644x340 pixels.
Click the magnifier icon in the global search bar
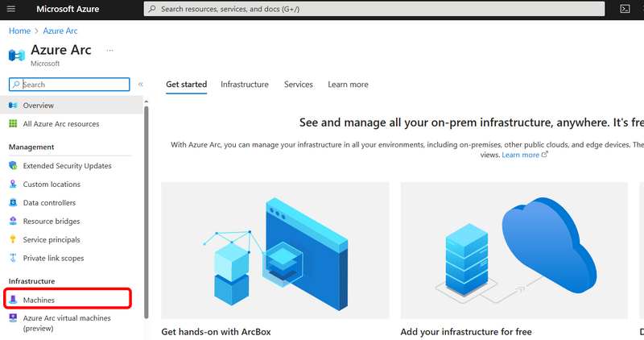tap(152, 9)
